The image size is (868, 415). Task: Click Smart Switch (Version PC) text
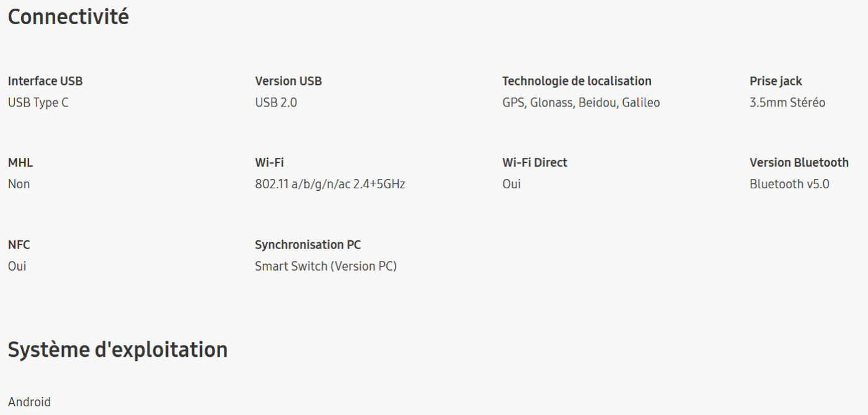point(325,266)
